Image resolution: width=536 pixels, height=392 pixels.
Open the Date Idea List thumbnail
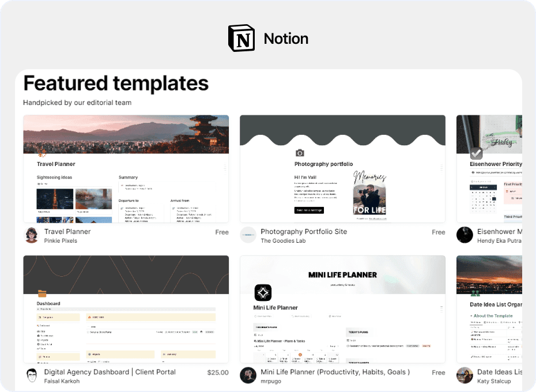[x=489, y=309]
